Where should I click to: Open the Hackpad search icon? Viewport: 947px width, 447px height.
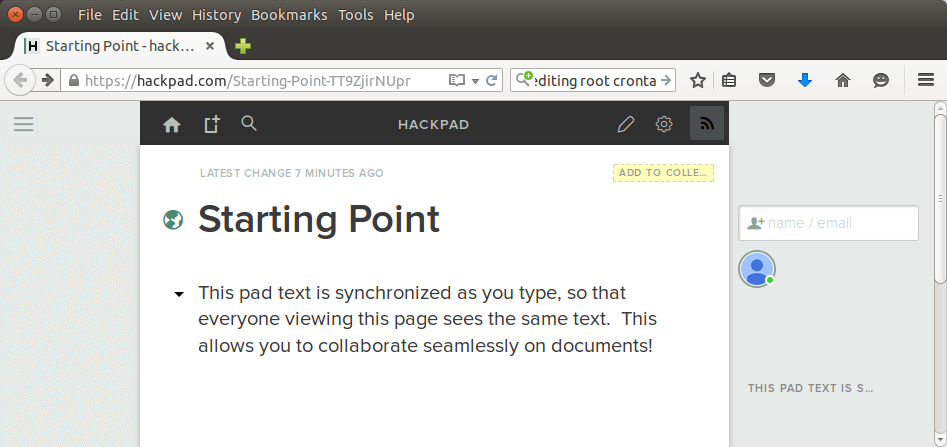tap(250, 123)
